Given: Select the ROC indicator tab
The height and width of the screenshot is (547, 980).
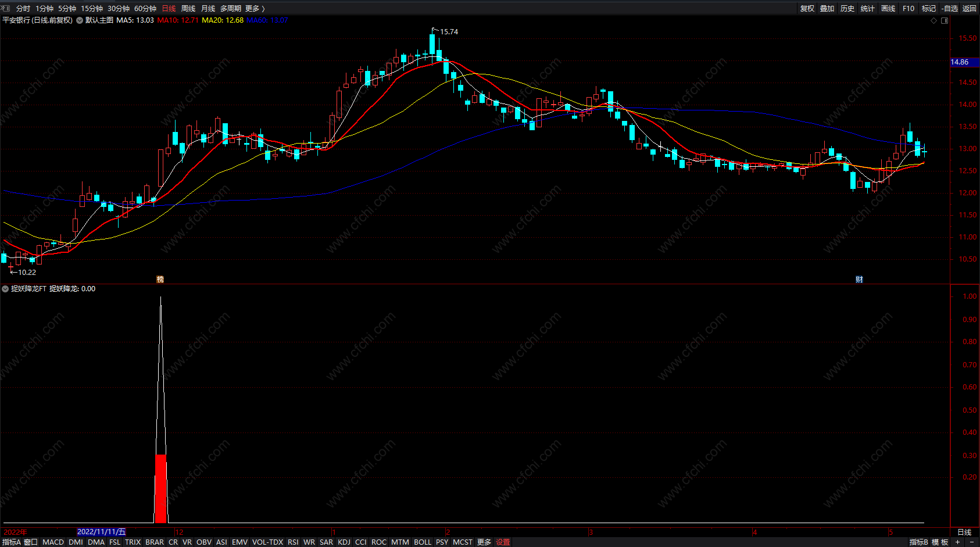Looking at the screenshot, I should [x=379, y=542].
